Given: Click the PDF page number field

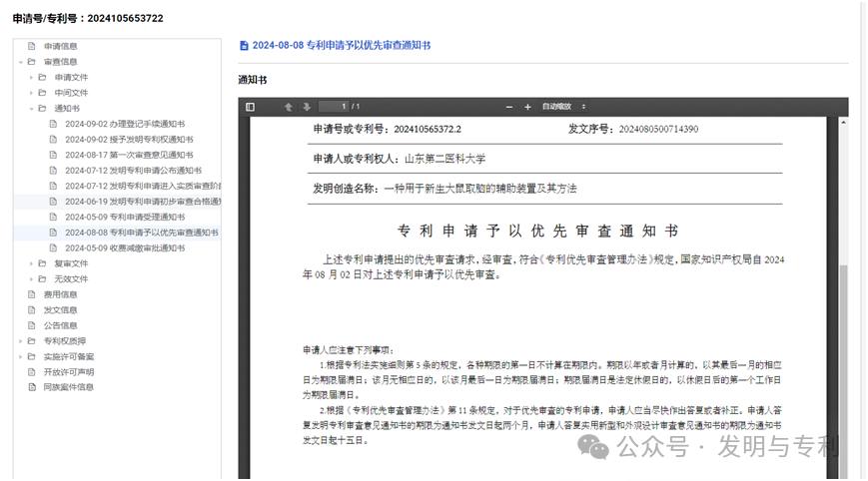Looking at the screenshot, I should pyautogui.click(x=335, y=106).
